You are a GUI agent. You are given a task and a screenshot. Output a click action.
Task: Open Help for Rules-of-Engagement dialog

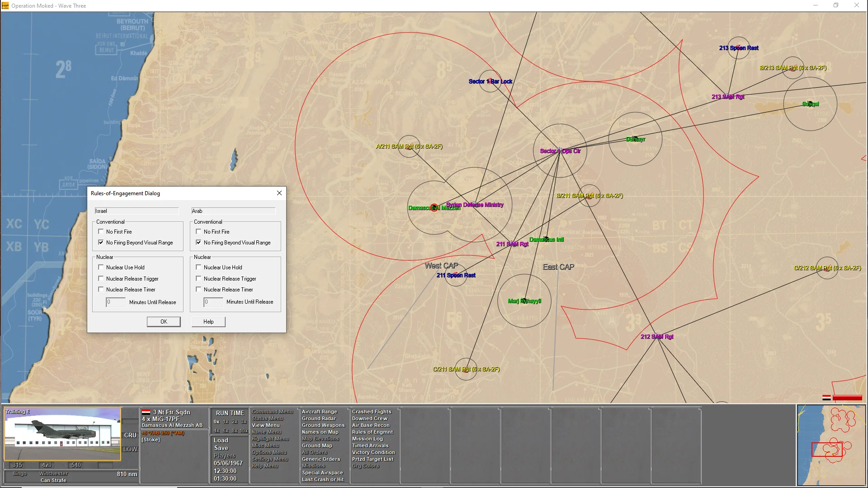click(x=208, y=322)
